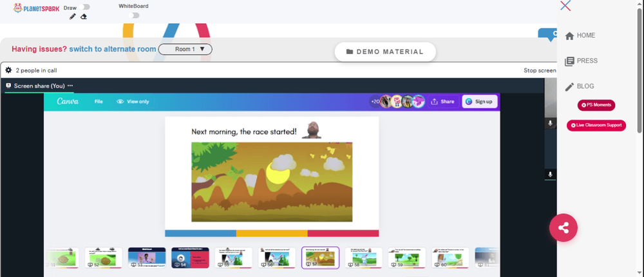Click the red share floating button

563,227
